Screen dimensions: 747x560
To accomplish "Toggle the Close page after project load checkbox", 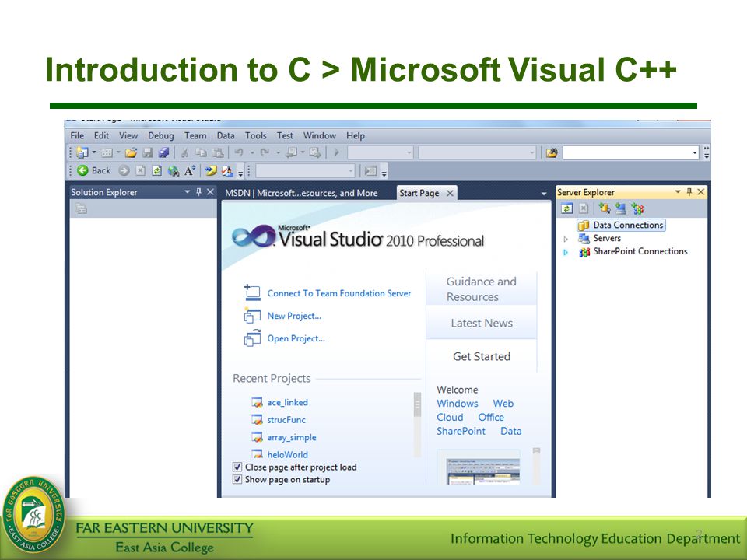I will 237,467.
